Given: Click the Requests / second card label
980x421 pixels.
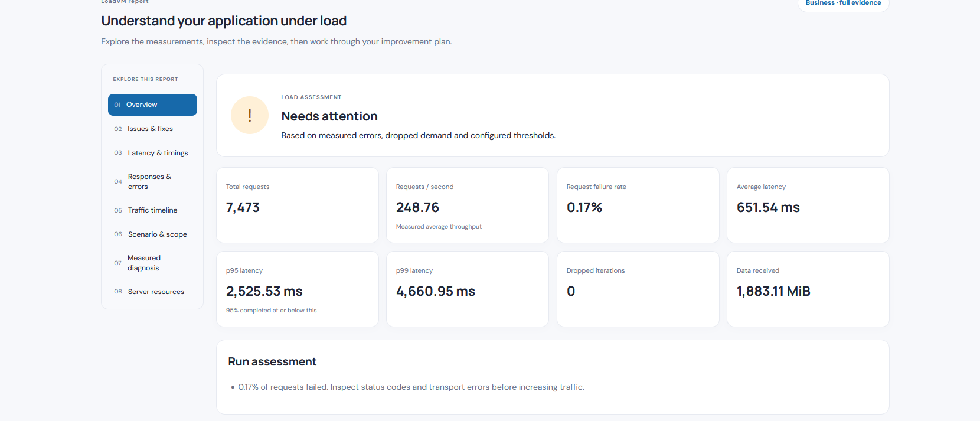Looking at the screenshot, I should point(424,187).
